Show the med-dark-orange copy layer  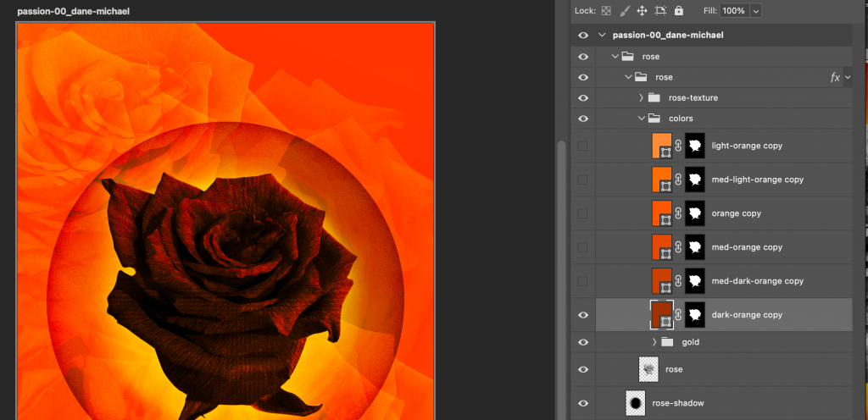click(583, 281)
